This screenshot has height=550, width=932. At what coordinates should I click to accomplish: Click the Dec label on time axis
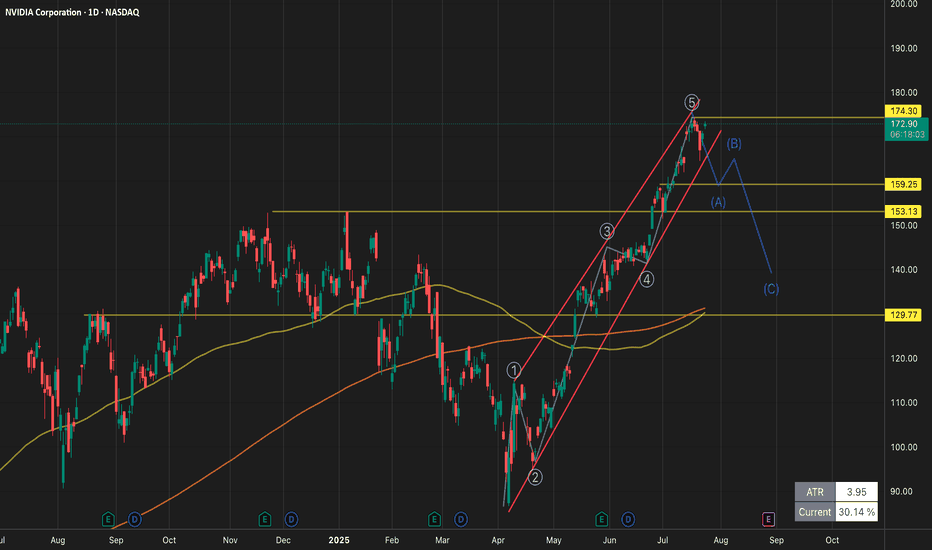(283, 540)
